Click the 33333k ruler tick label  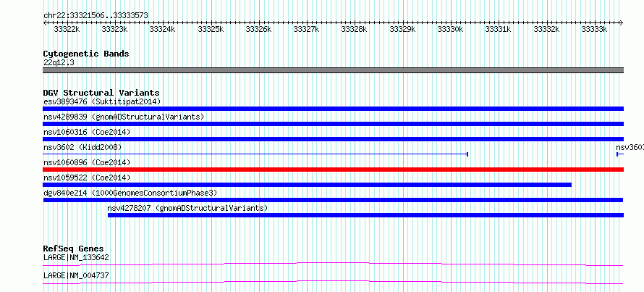pos(595,29)
